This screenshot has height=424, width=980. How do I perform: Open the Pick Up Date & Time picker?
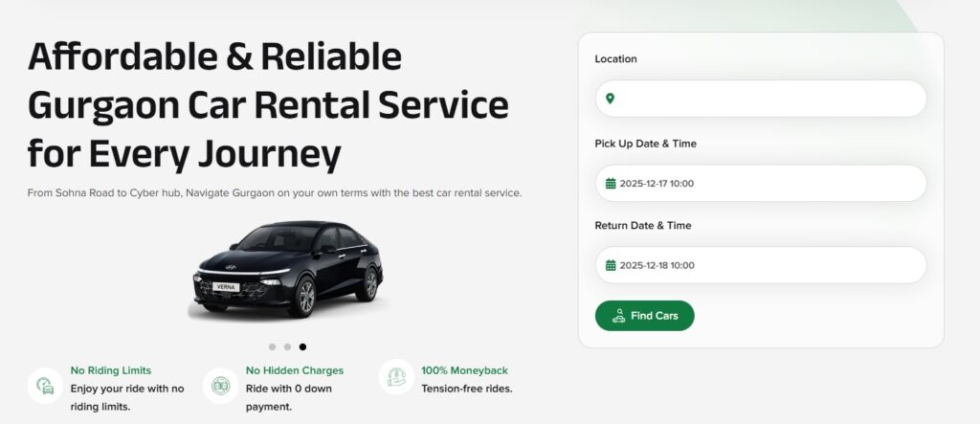click(x=761, y=183)
